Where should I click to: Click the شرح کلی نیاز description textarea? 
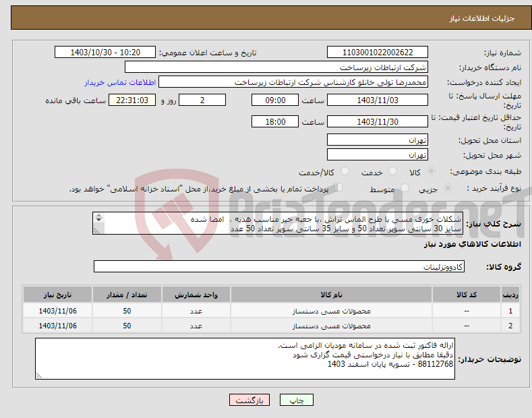[278, 223]
